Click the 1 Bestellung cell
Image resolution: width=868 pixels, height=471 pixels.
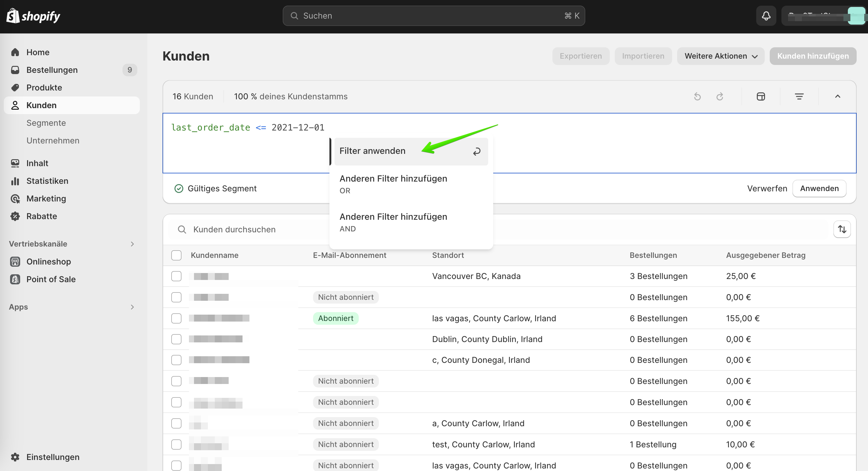point(653,445)
